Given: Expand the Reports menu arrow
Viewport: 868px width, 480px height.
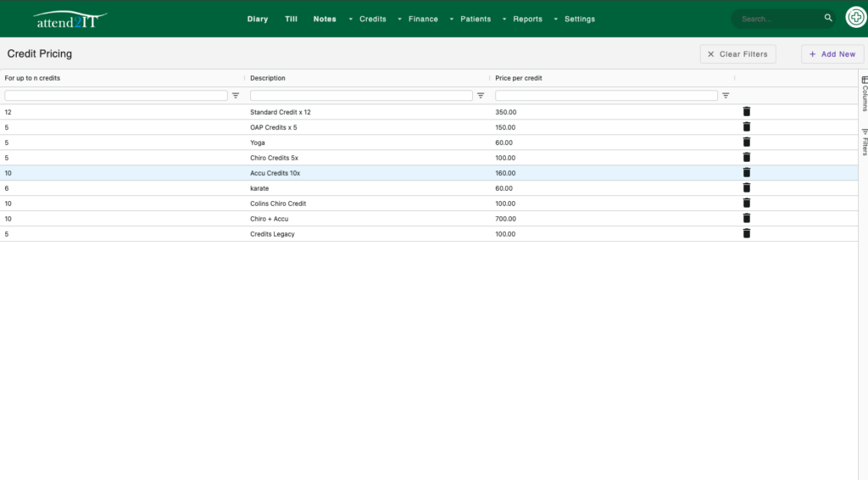Looking at the screenshot, I should coord(504,19).
